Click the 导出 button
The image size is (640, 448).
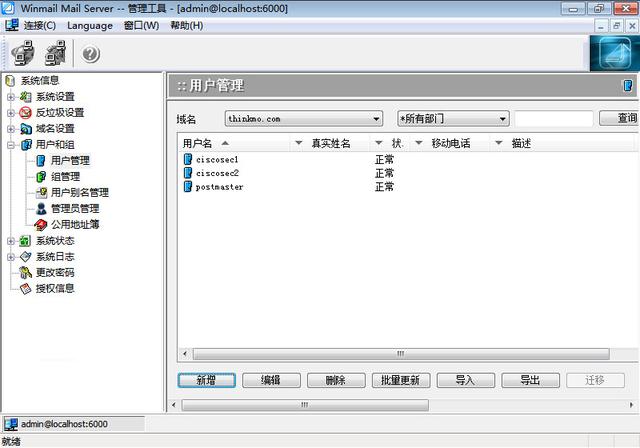[531, 380]
